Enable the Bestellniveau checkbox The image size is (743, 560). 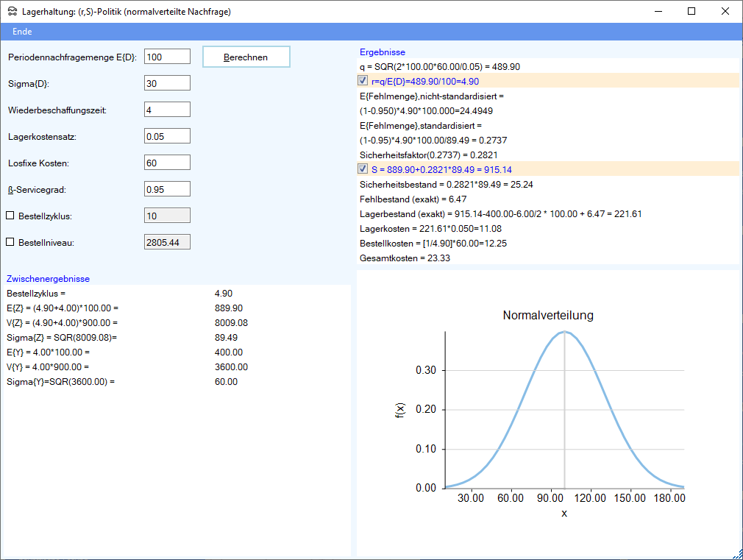[10, 242]
